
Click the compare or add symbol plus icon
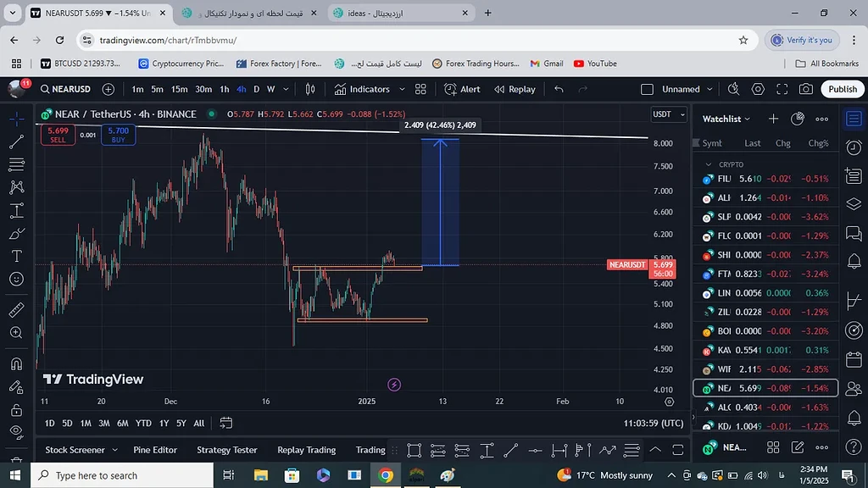point(108,89)
